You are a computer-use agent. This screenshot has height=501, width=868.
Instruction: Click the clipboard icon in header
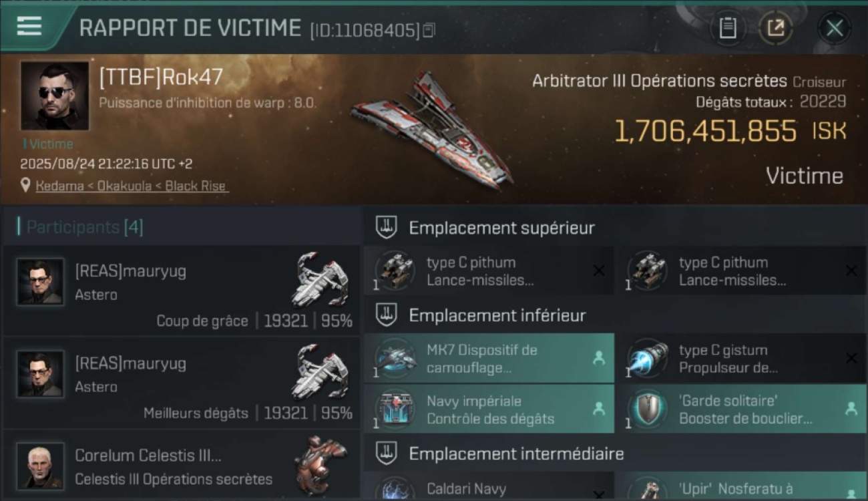coord(727,28)
